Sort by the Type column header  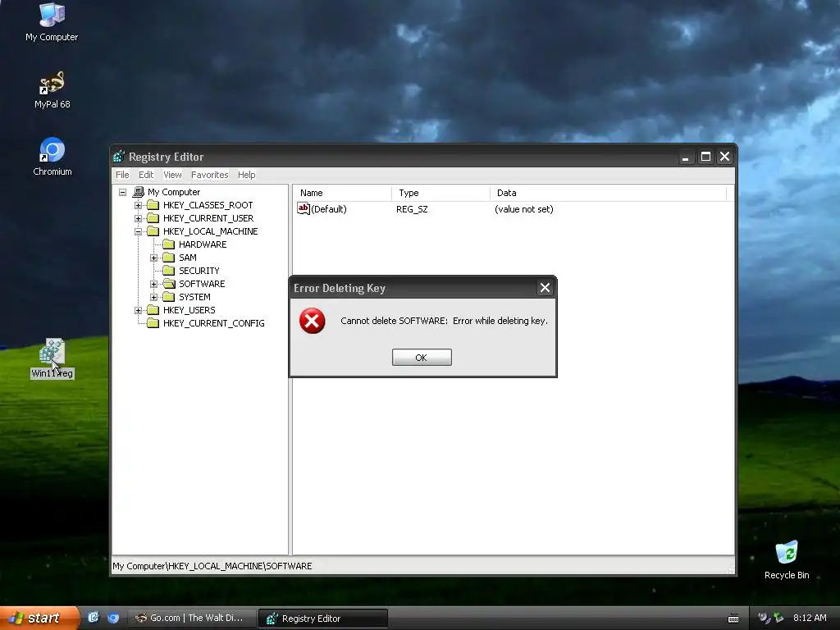pos(441,193)
